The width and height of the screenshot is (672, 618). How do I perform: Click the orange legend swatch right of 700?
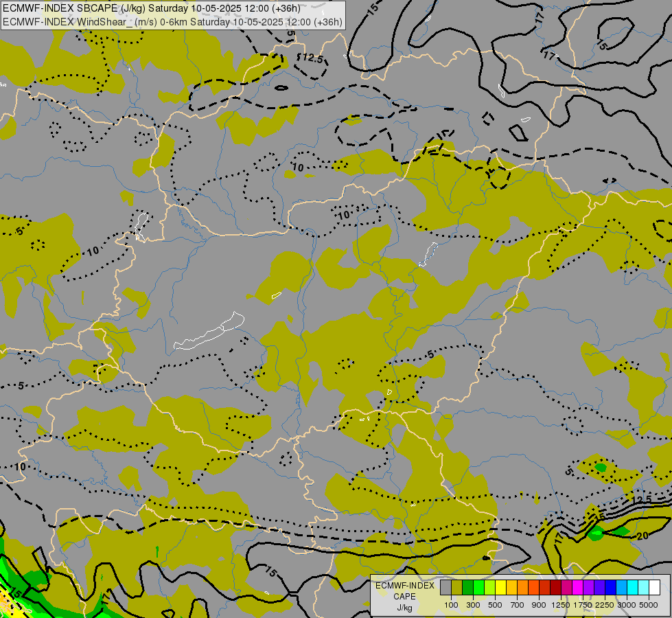(x=522, y=587)
